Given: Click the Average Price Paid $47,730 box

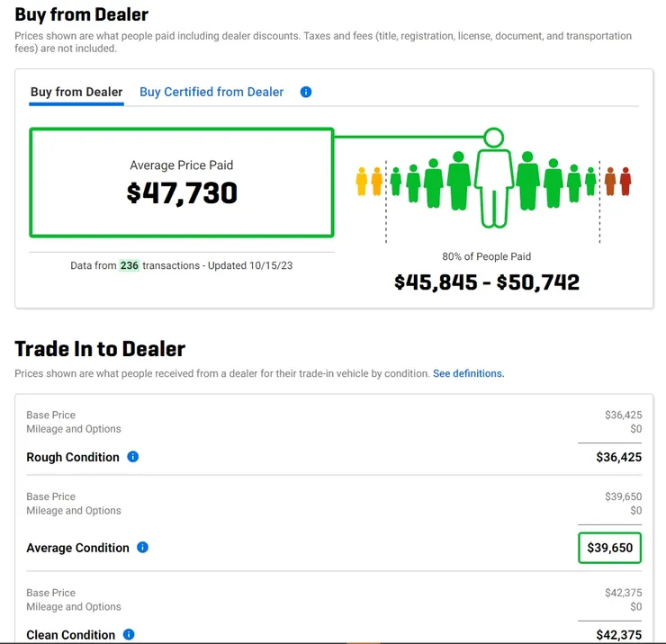Looking at the screenshot, I should click(182, 183).
